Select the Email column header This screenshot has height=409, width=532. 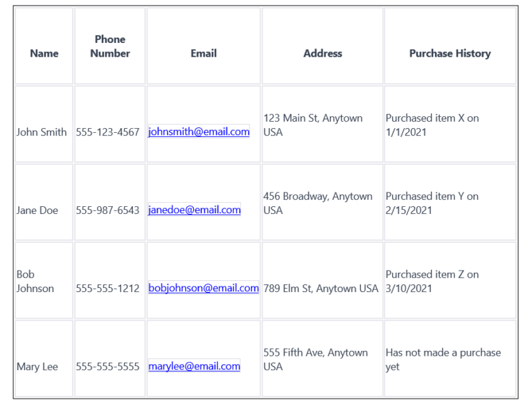pos(204,53)
